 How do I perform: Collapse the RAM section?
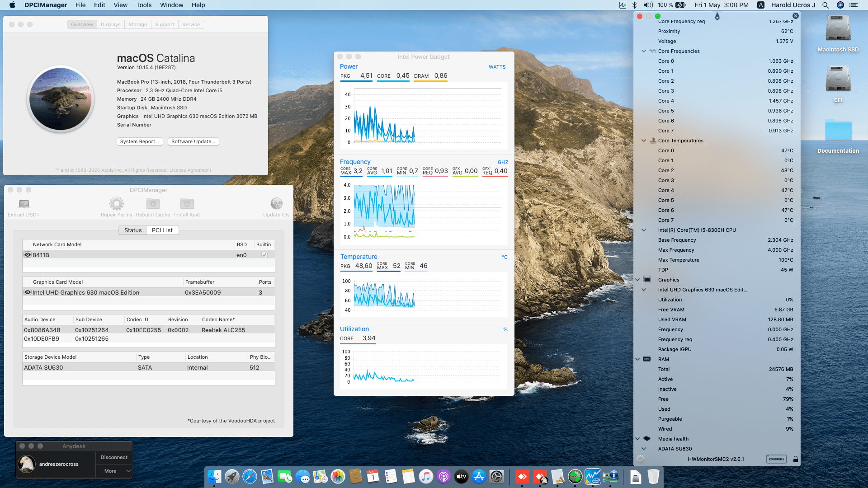[637, 359]
